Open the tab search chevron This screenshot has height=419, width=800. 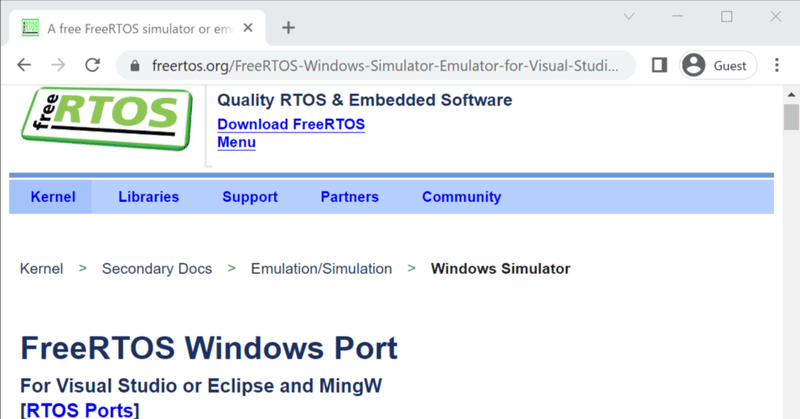[x=629, y=17]
